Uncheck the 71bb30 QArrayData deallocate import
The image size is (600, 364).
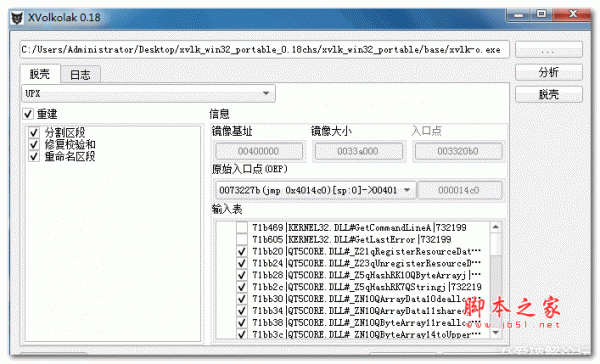click(x=242, y=299)
